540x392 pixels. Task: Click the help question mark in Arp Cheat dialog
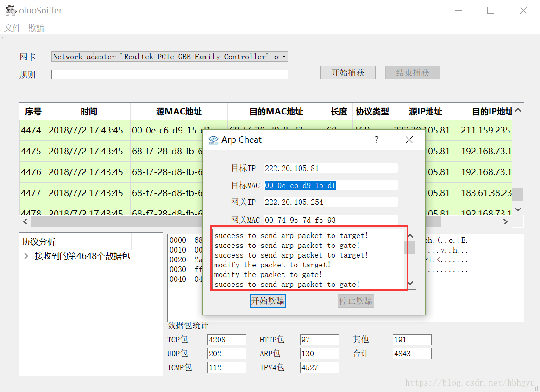tap(377, 140)
